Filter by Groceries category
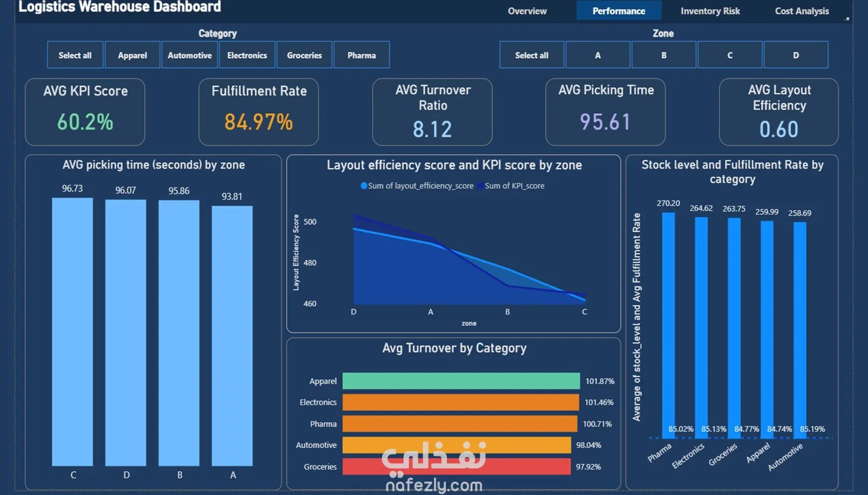This screenshot has height=495, width=868. [304, 55]
